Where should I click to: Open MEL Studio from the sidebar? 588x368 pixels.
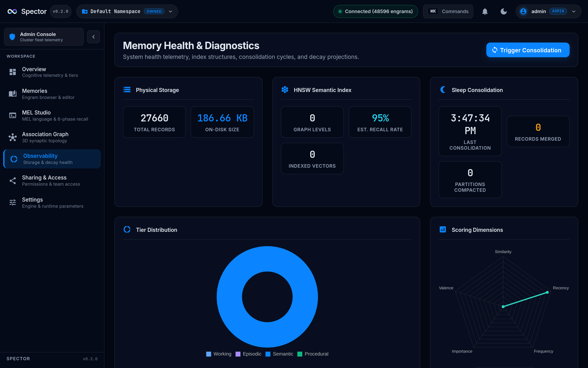(x=52, y=115)
